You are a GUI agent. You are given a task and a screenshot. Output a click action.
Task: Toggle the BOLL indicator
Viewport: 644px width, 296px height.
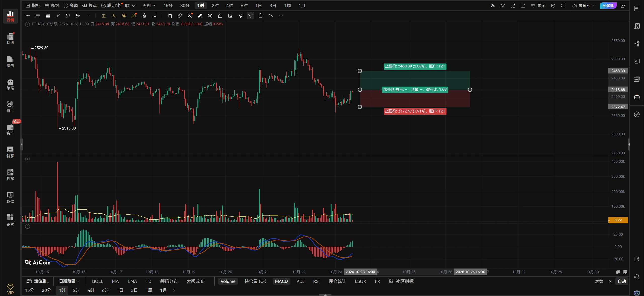(x=98, y=281)
